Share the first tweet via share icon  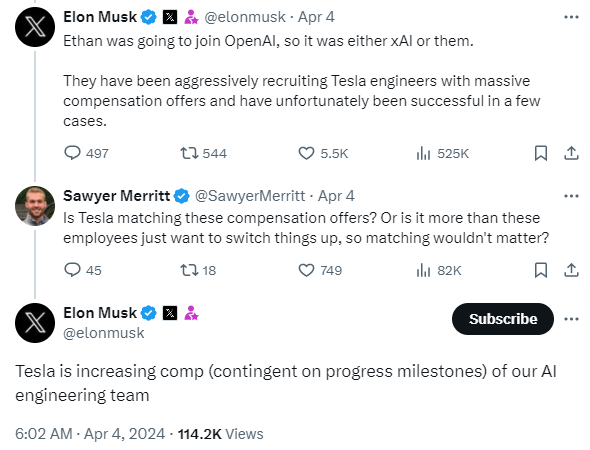(571, 153)
